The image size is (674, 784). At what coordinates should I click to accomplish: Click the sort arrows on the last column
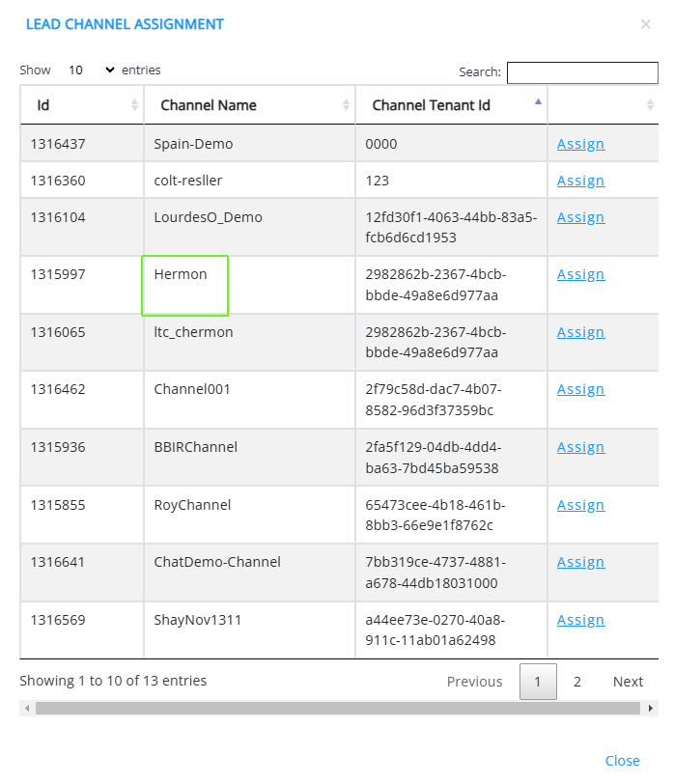(650, 105)
